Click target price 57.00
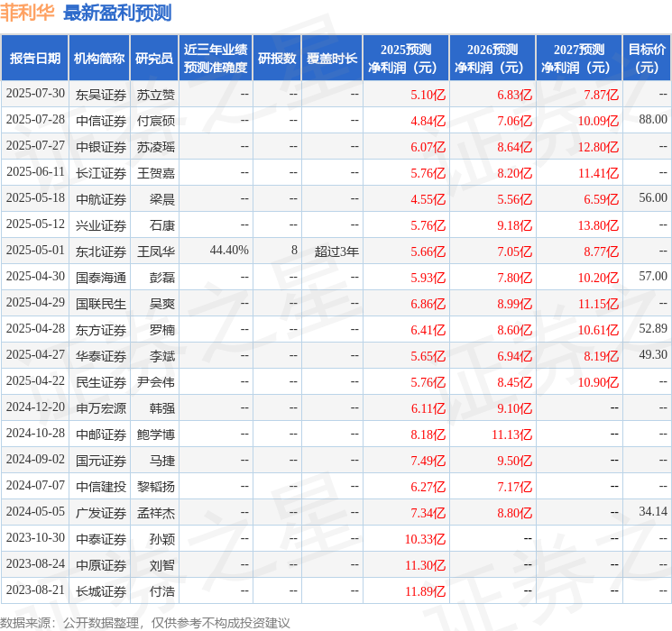The width and height of the screenshot is (672, 631). [653, 277]
